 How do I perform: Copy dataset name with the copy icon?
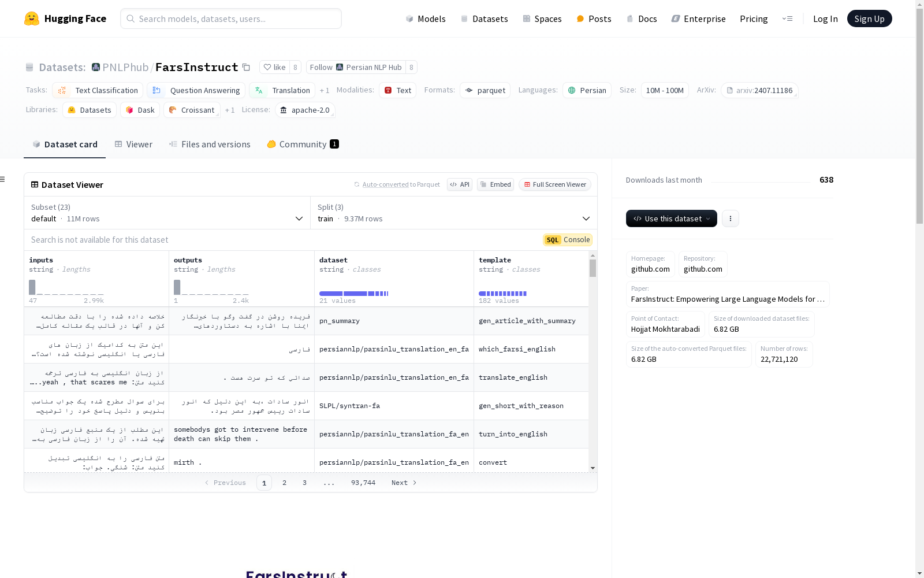pyautogui.click(x=246, y=67)
